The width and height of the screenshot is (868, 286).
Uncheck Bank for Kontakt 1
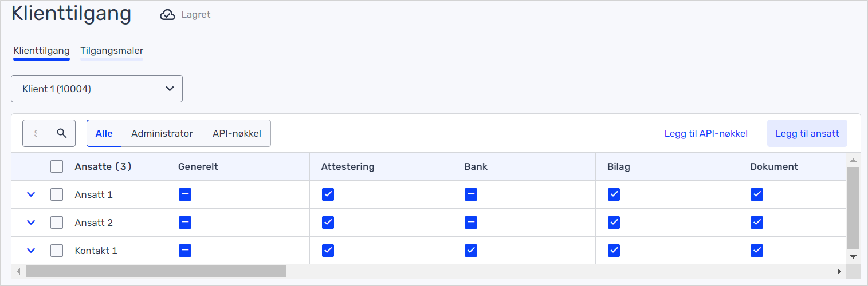pyautogui.click(x=471, y=251)
